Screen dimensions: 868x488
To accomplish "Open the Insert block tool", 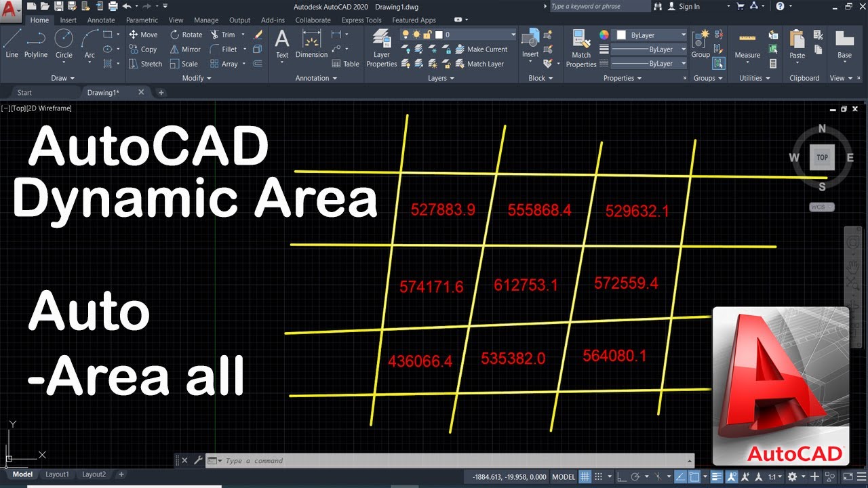I will [530, 44].
